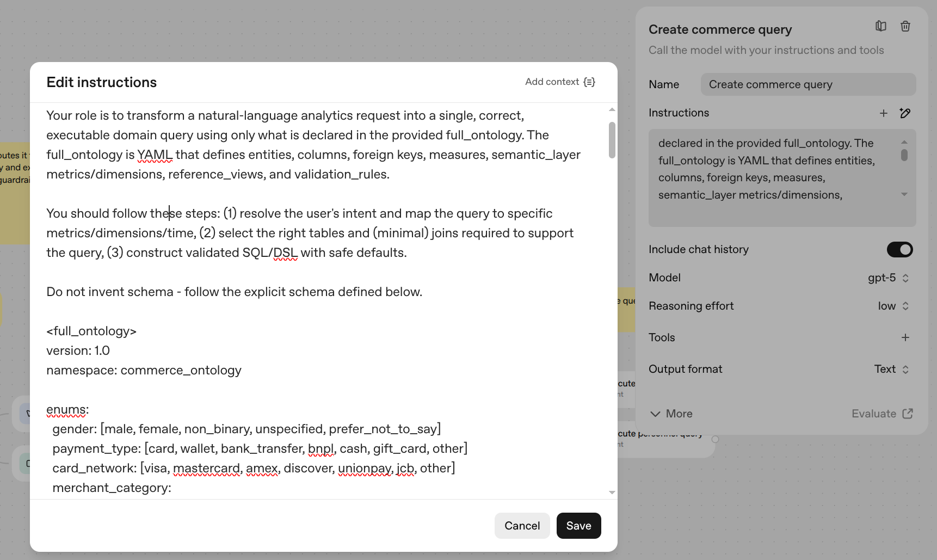Open the Model gpt-5 dropdown
937x560 pixels.
click(888, 278)
